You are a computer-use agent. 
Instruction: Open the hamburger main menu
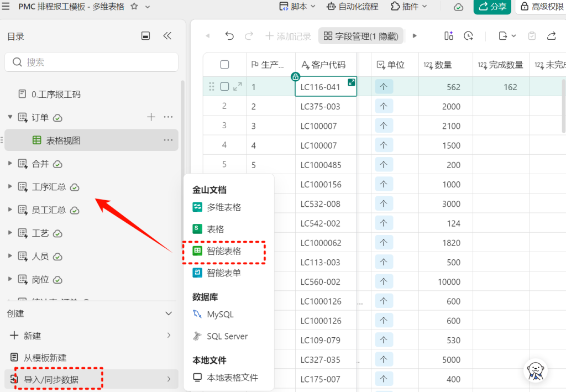(x=6, y=7)
